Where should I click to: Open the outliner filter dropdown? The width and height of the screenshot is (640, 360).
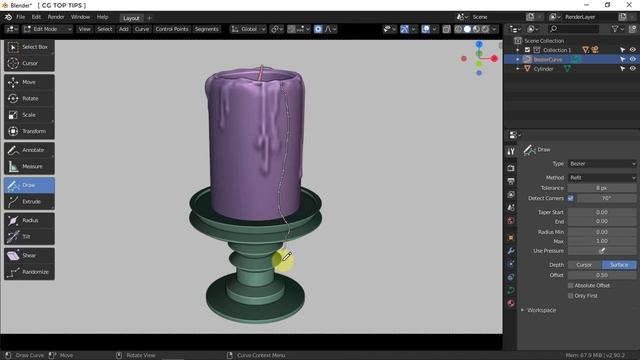[x=617, y=29]
